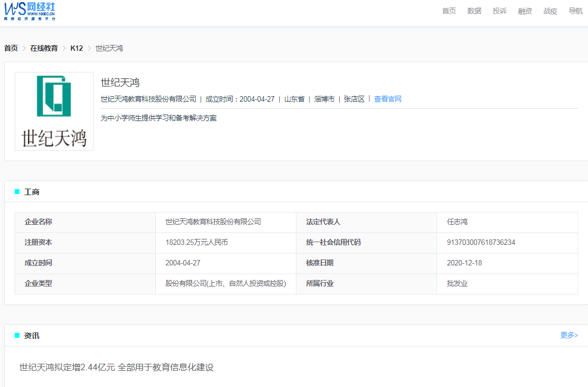The height and width of the screenshot is (387, 588).
Task: Open the 查看官网 official website link
Action: pos(388,99)
